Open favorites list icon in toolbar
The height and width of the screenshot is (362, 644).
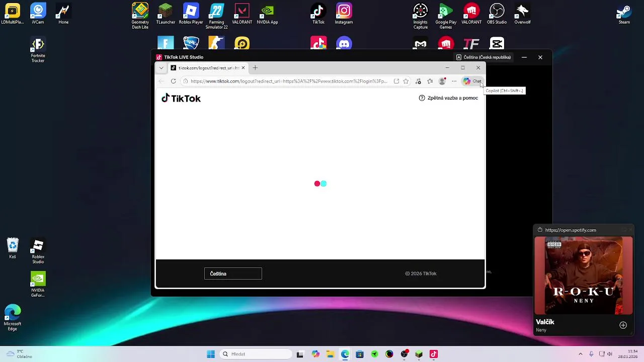(x=430, y=81)
